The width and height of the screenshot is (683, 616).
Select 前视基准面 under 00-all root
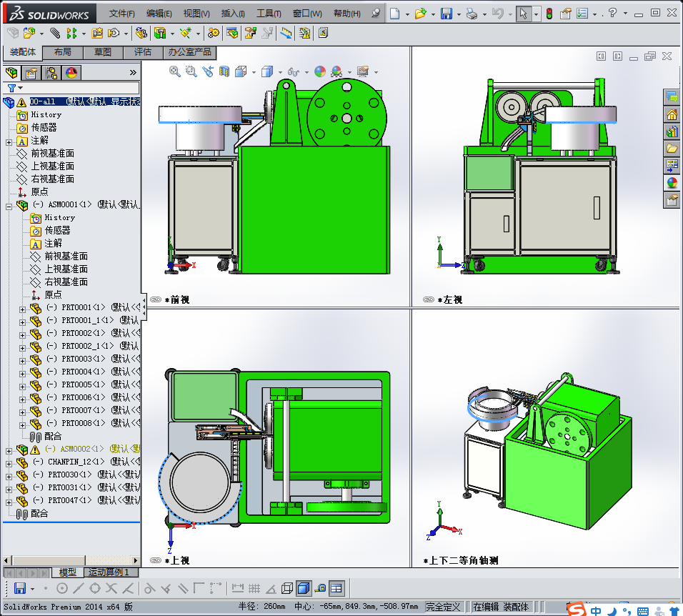point(52,154)
